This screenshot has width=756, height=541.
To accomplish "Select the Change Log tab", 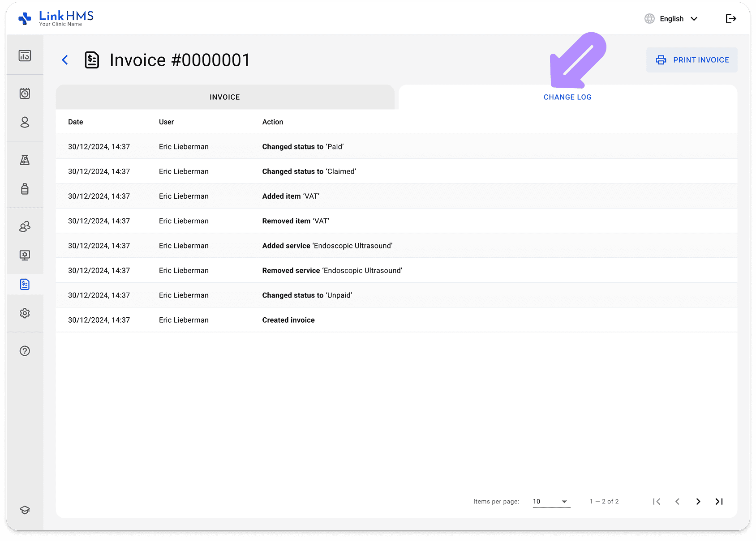I will coord(567,97).
